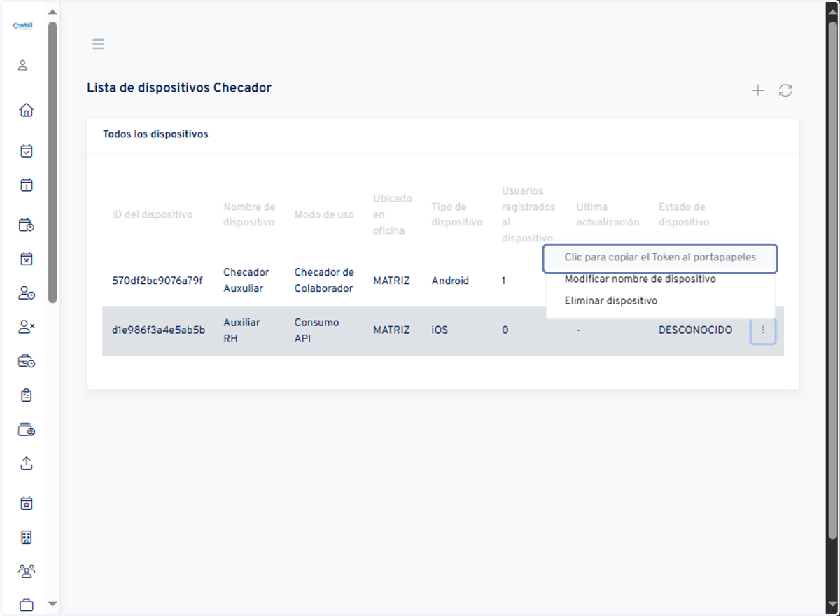The width and height of the screenshot is (840, 616).
Task: Open the calendar with X icon
Action: 26,259
